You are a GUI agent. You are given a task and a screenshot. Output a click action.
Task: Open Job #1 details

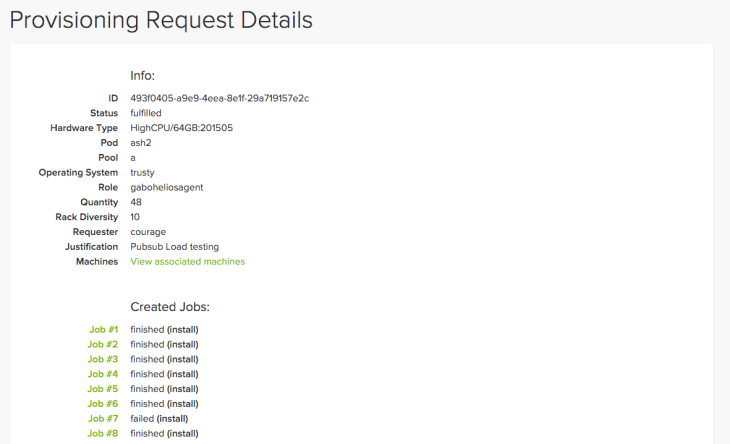pos(103,330)
